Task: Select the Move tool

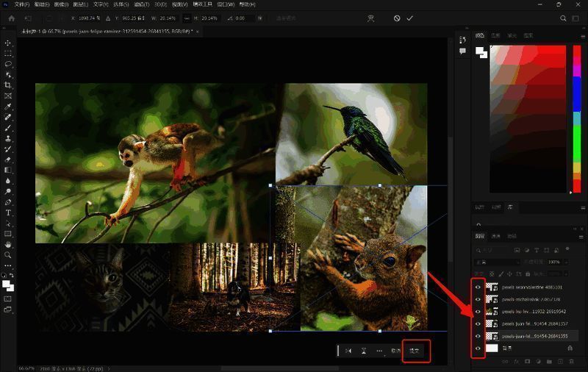Action: [8, 43]
